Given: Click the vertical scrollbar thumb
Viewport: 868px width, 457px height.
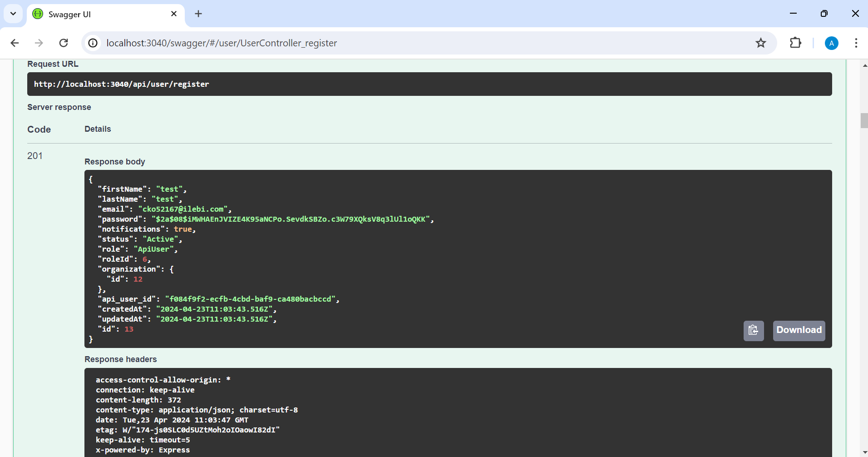Looking at the screenshot, I should 864,120.
